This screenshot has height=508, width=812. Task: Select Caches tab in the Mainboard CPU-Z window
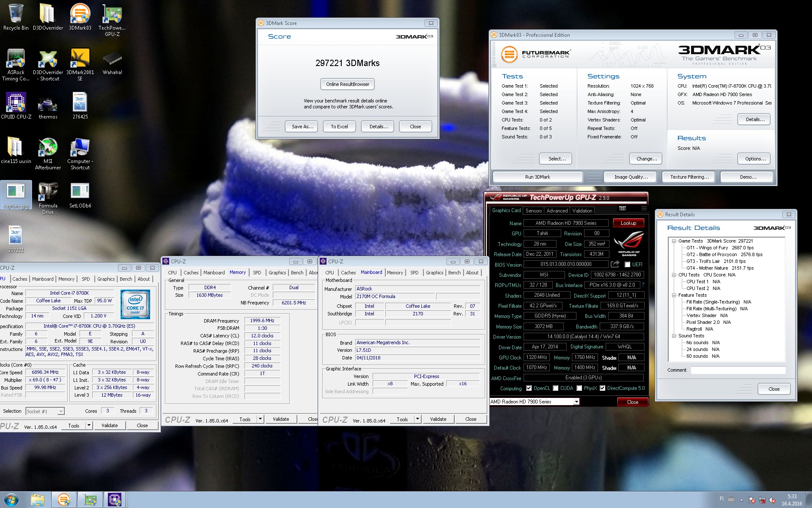click(x=348, y=273)
